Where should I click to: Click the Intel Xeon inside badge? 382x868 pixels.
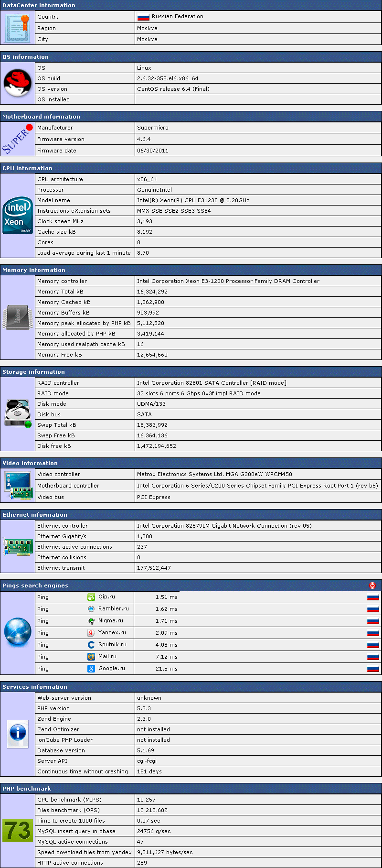click(18, 216)
